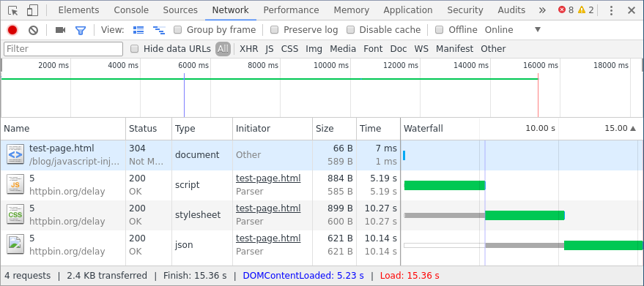This screenshot has height=286, width=644.
Task: Click the Filter text input
Action: 63,49
